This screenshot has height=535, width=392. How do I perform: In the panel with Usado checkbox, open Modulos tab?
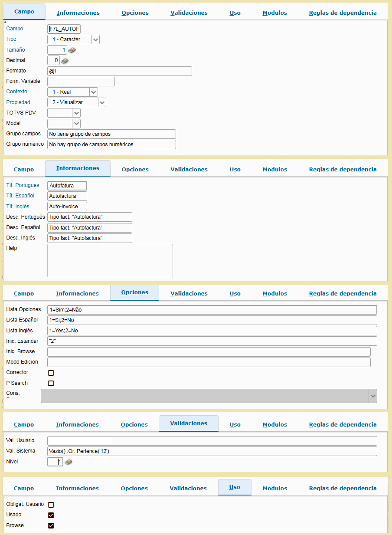point(275,488)
